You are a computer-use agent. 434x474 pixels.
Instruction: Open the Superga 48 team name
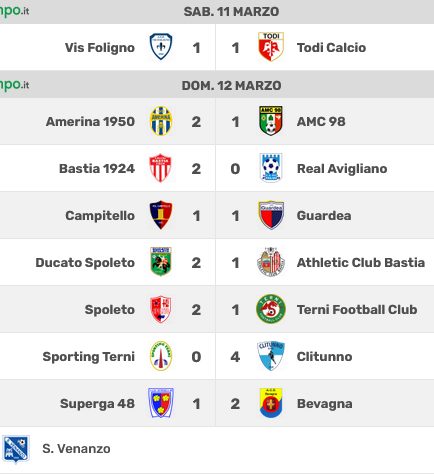(97, 403)
